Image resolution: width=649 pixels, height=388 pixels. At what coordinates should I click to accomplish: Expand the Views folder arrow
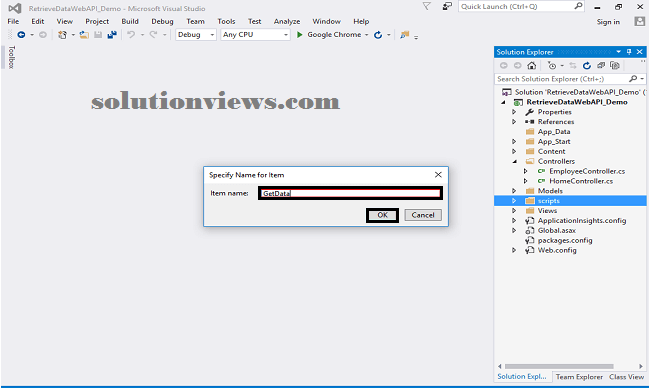point(514,211)
